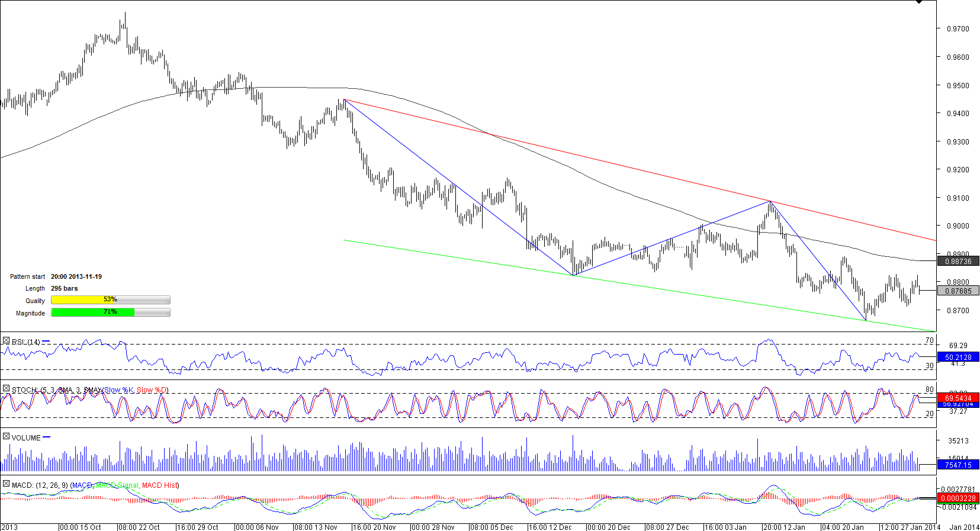
Task: Select the 0.88736 moving average price label
Action: pos(957,261)
